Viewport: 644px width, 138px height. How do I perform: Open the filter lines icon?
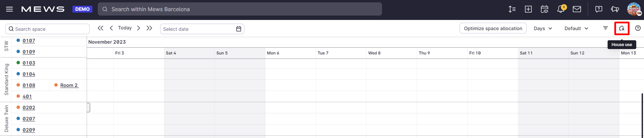click(x=606, y=28)
